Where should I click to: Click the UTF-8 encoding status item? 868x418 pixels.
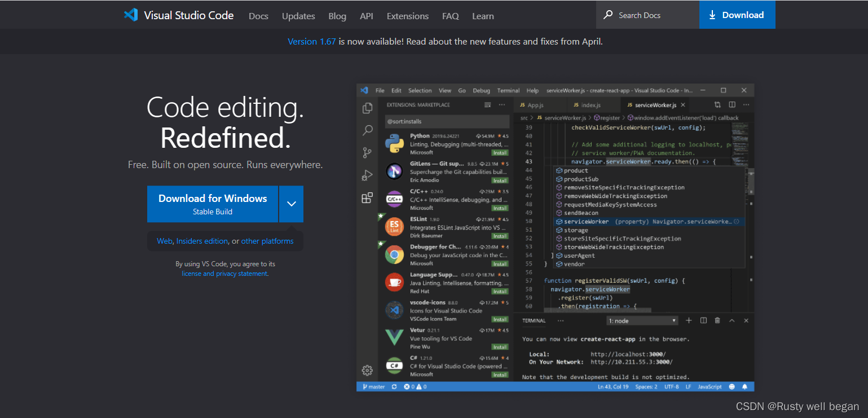[672, 386]
